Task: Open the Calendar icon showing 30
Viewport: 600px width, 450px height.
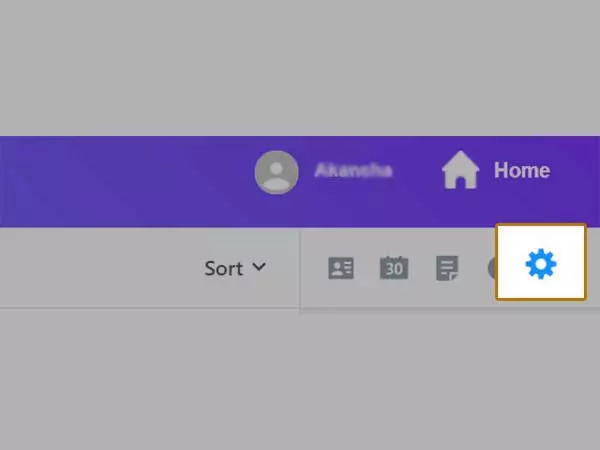Action: click(x=394, y=267)
